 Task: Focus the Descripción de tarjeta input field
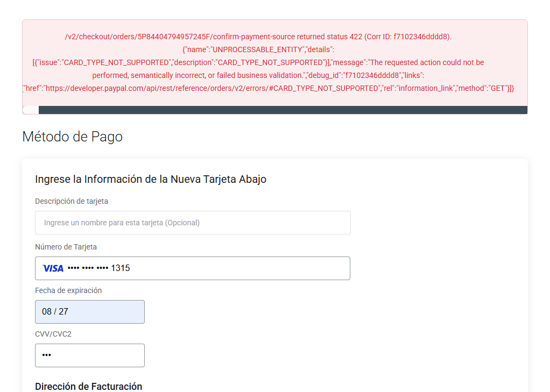click(193, 223)
